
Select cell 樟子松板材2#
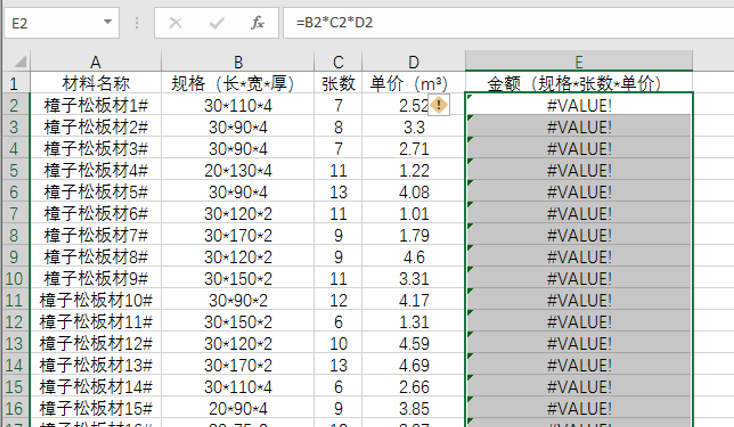tap(96, 126)
